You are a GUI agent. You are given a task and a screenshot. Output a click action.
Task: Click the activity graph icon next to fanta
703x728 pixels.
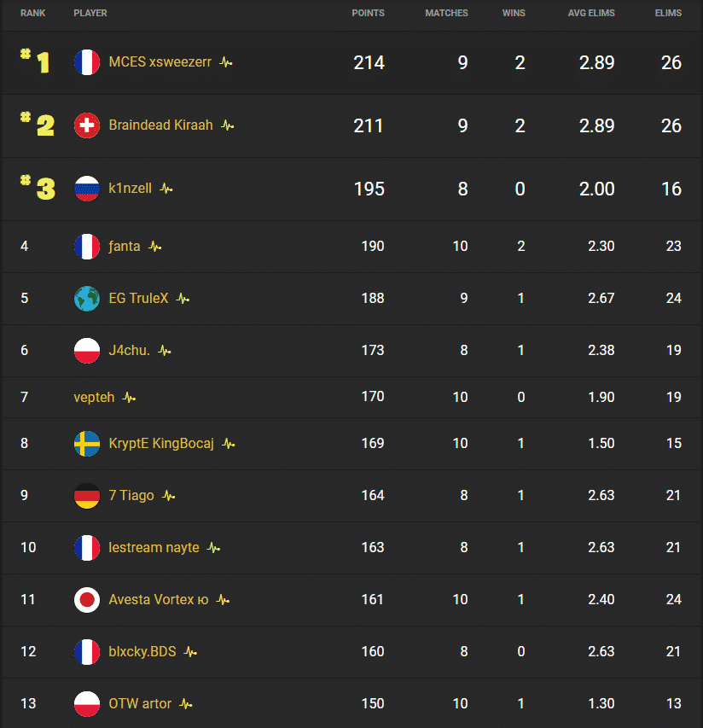(154, 247)
